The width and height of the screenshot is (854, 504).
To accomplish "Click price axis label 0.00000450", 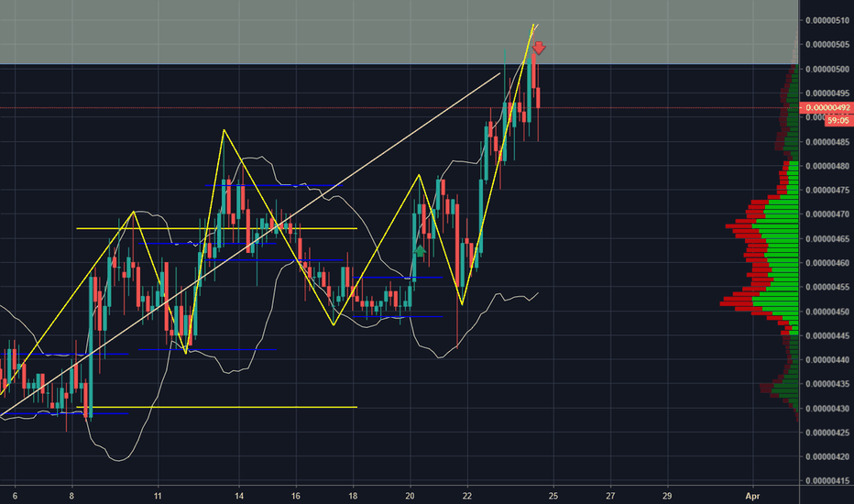I will tap(827, 312).
